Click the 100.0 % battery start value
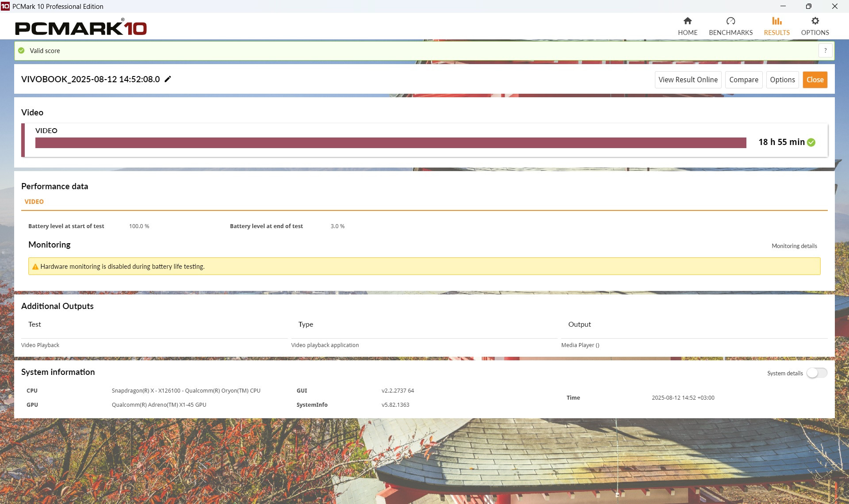This screenshot has height=504, width=849. 139,226
